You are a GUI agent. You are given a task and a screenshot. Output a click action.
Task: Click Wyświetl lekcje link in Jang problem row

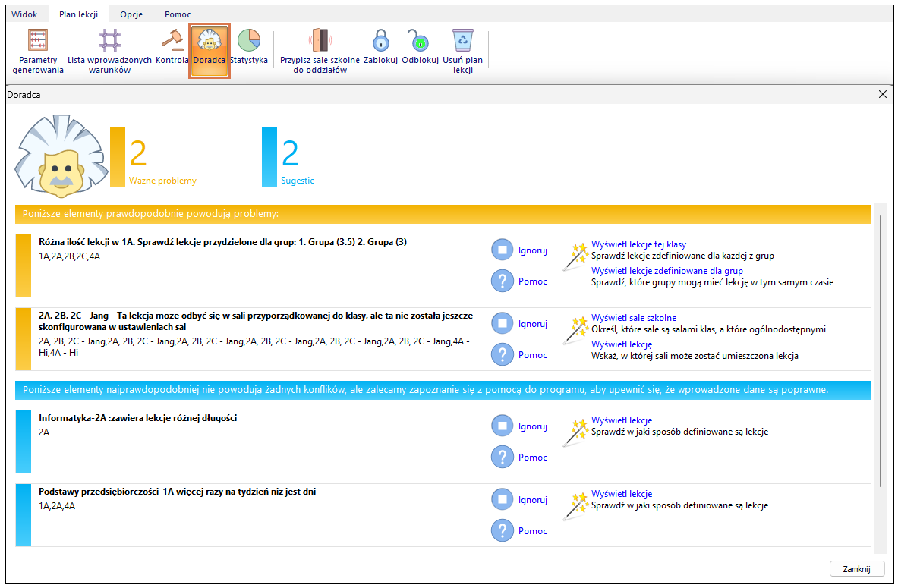tap(622, 344)
